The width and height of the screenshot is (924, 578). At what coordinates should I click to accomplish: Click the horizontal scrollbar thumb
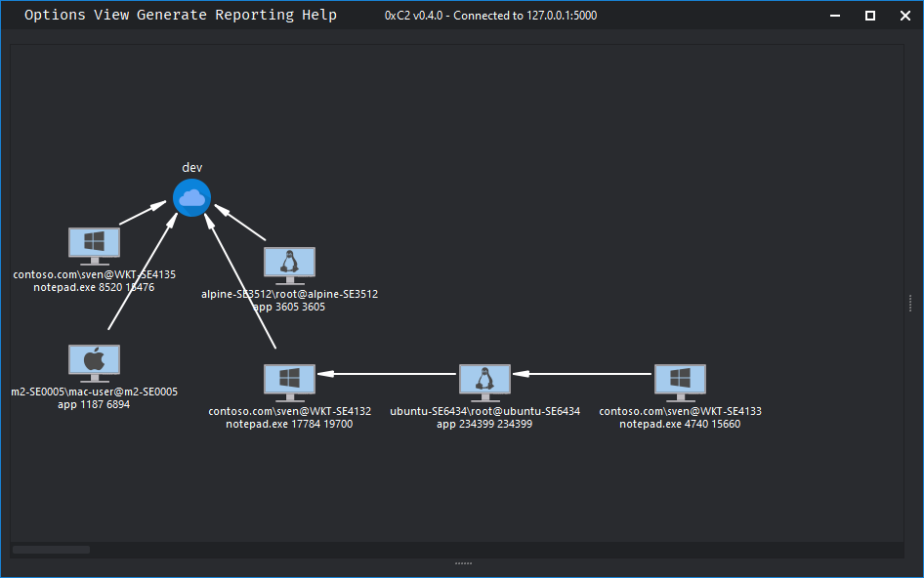coord(51,550)
